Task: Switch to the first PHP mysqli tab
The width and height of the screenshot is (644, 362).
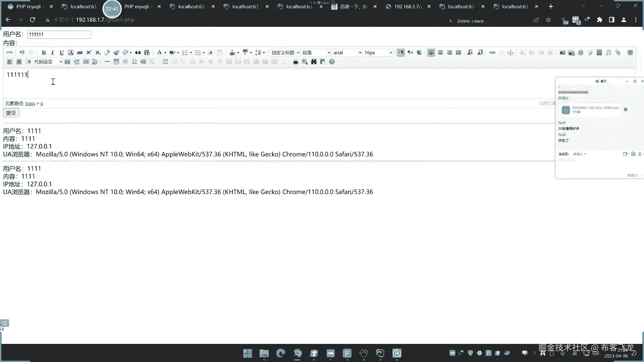Action: [x=29, y=6]
